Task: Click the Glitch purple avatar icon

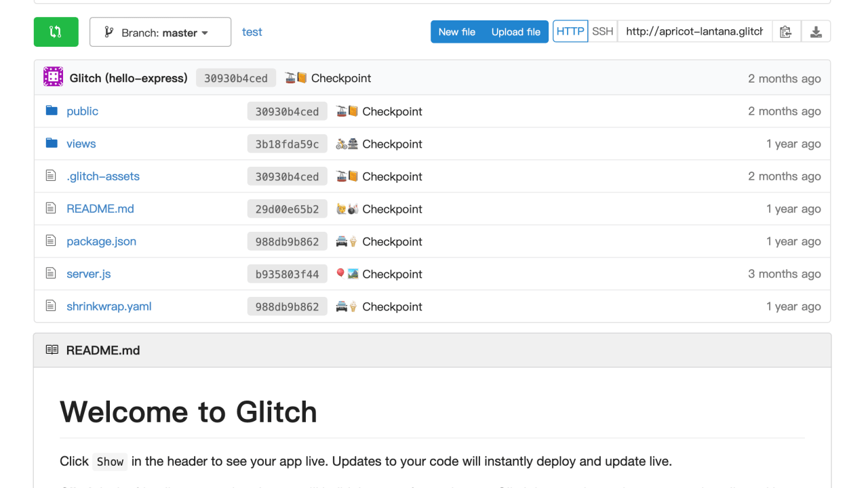Action: point(54,77)
